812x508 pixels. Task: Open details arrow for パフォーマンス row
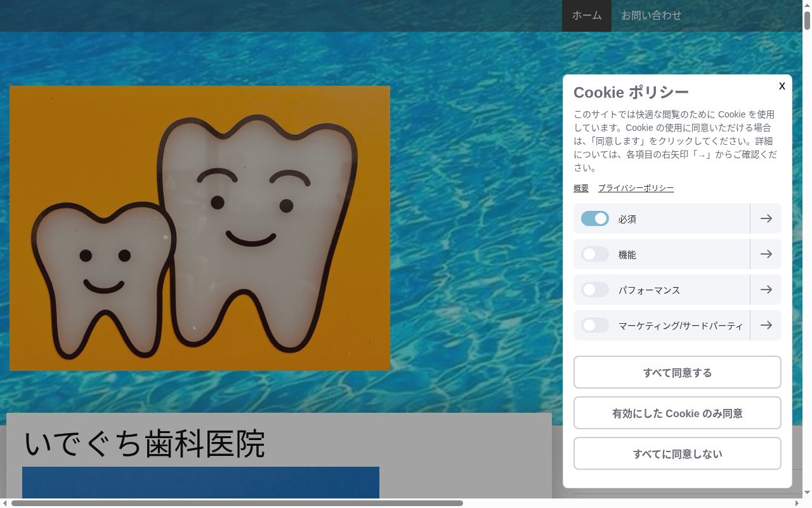coord(766,290)
